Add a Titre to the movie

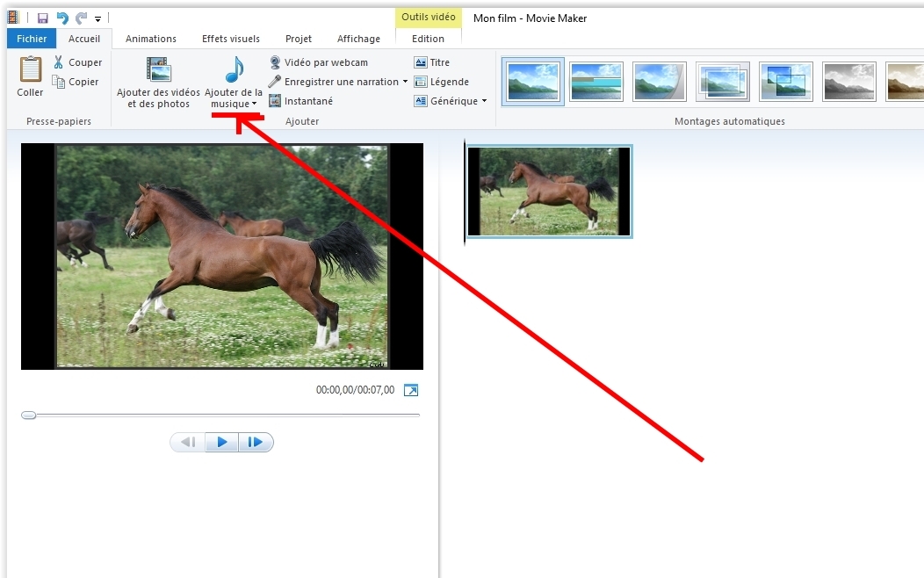(431, 62)
